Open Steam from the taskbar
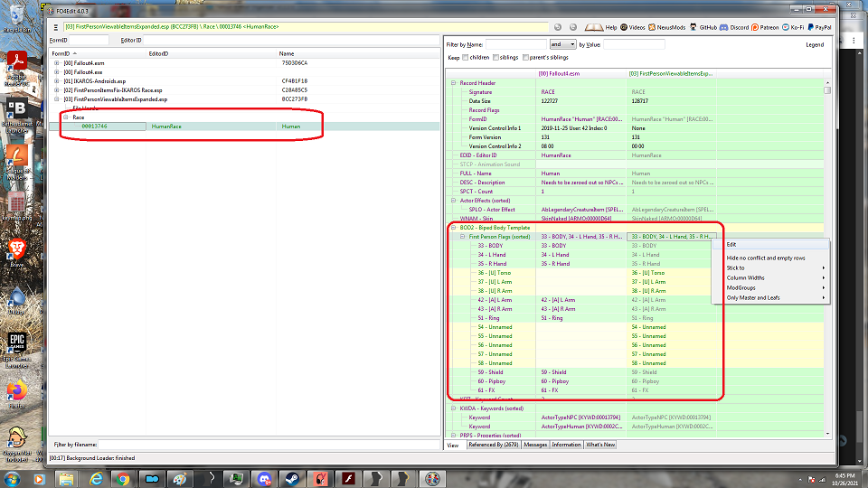 [x=292, y=479]
